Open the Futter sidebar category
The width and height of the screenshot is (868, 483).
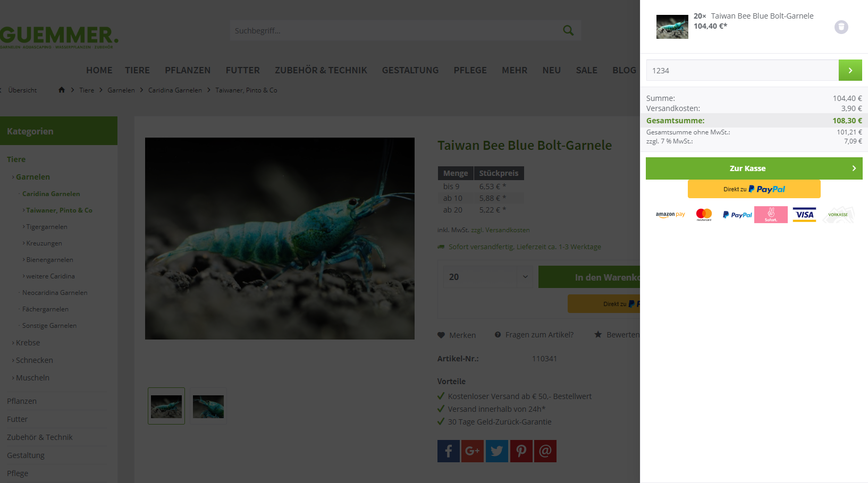tap(17, 419)
